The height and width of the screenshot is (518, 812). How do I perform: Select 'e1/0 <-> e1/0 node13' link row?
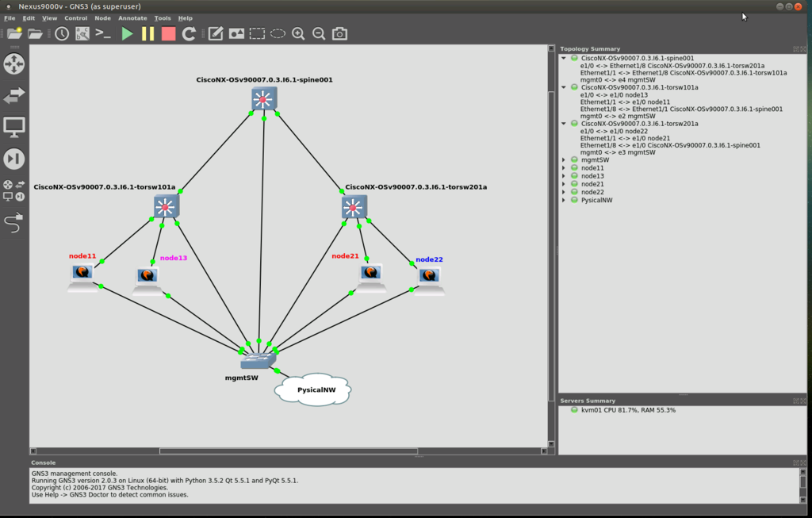614,94
